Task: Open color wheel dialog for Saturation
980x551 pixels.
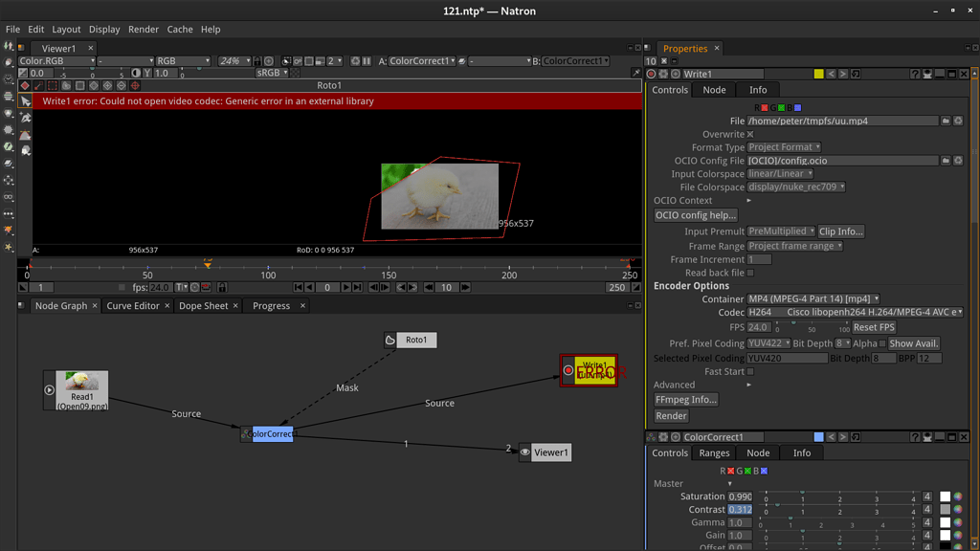Action: tap(958, 496)
